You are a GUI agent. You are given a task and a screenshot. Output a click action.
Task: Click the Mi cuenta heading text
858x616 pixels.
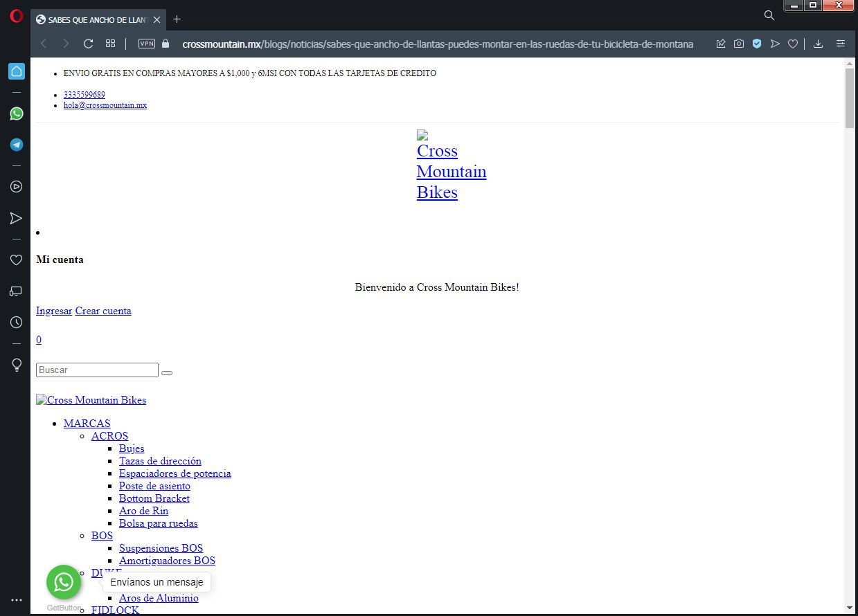60,260
